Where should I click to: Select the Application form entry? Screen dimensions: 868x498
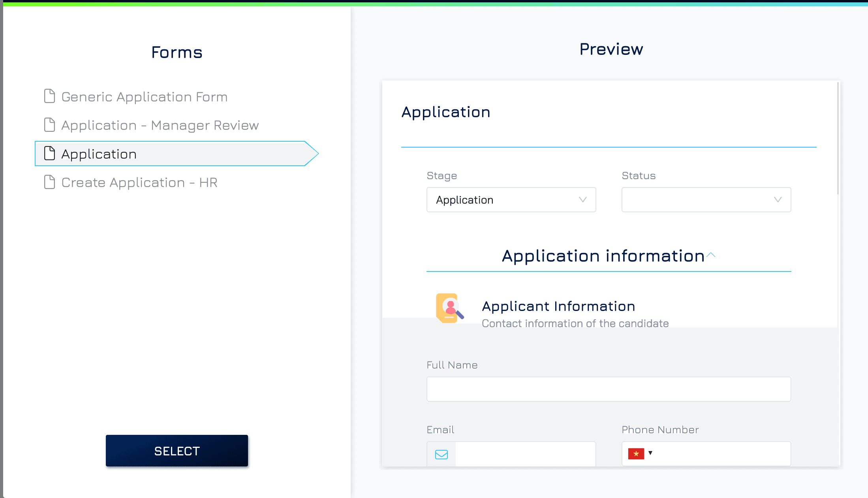[x=177, y=154]
